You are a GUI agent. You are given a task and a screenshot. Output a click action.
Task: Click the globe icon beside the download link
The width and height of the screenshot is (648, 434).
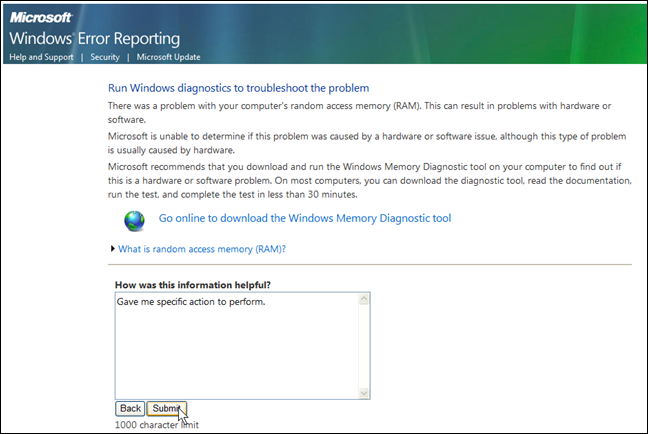134,219
